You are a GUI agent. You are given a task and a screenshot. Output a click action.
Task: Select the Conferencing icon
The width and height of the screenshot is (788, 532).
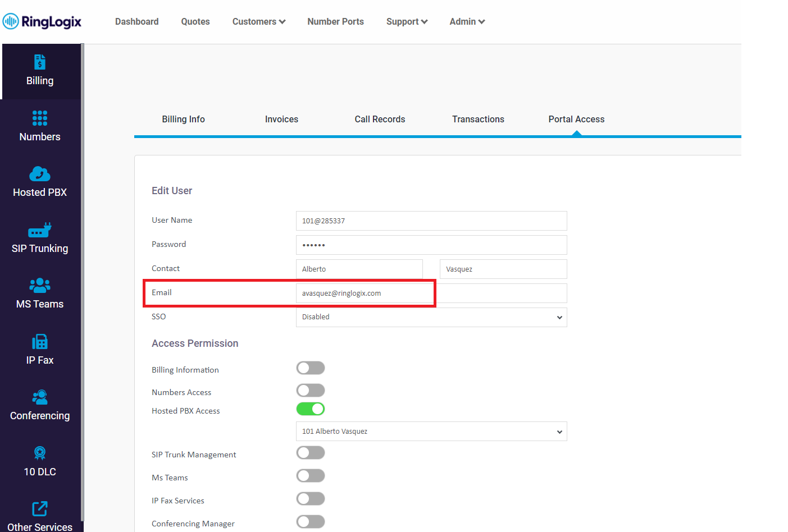[40, 397]
